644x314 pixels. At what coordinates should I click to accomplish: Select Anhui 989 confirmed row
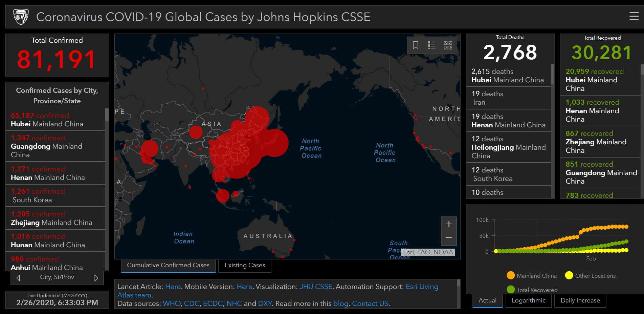55,262
